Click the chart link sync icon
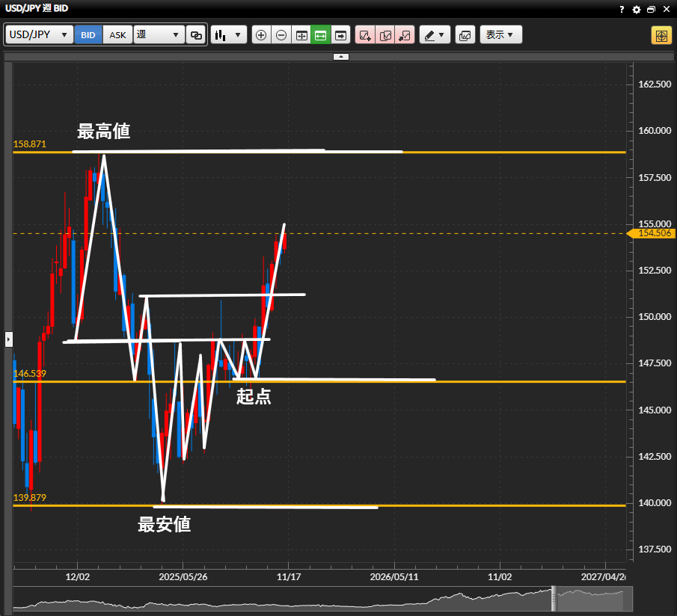The width and height of the screenshot is (677, 616). click(x=197, y=35)
